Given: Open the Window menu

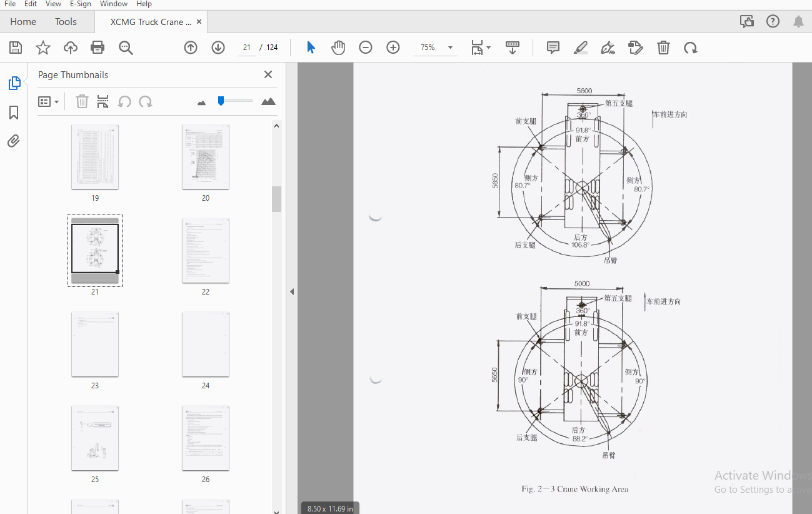Looking at the screenshot, I should (114, 4).
